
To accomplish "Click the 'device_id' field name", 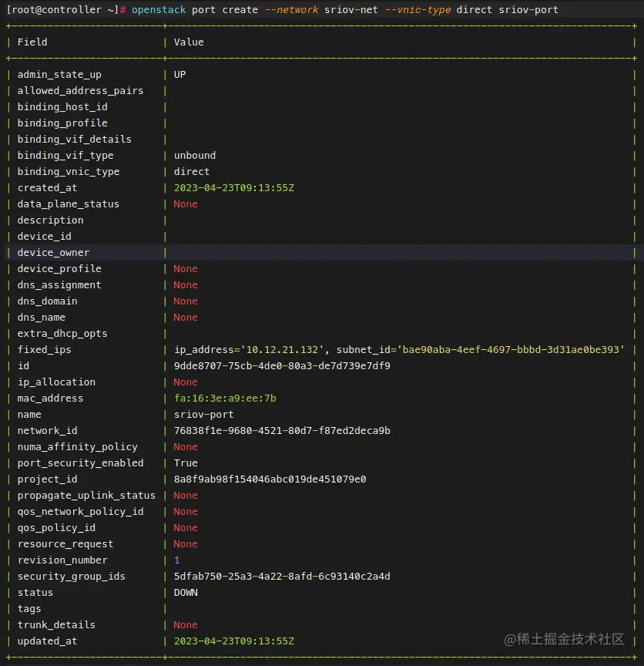I will pyautogui.click(x=45, y=237).
